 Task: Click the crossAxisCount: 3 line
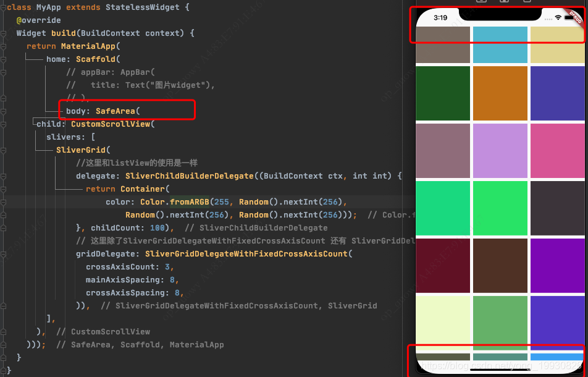tap(130, 267)
